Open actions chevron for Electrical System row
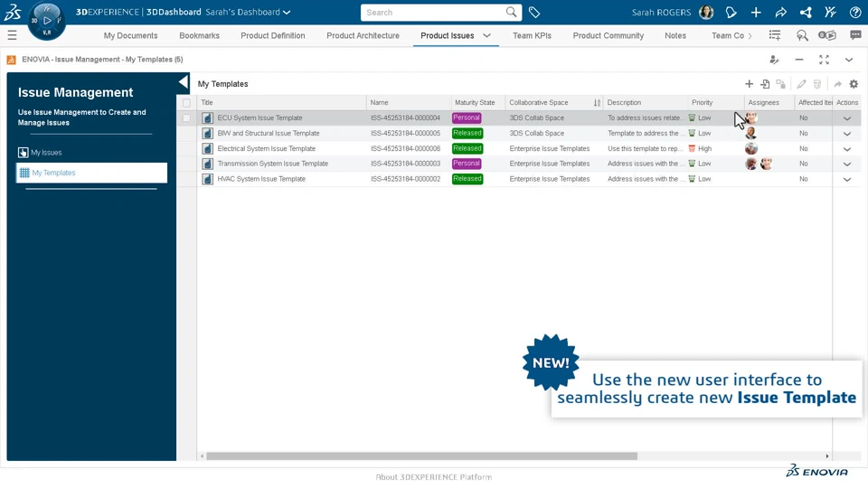868x488 pixels. (x=847, y=149)
